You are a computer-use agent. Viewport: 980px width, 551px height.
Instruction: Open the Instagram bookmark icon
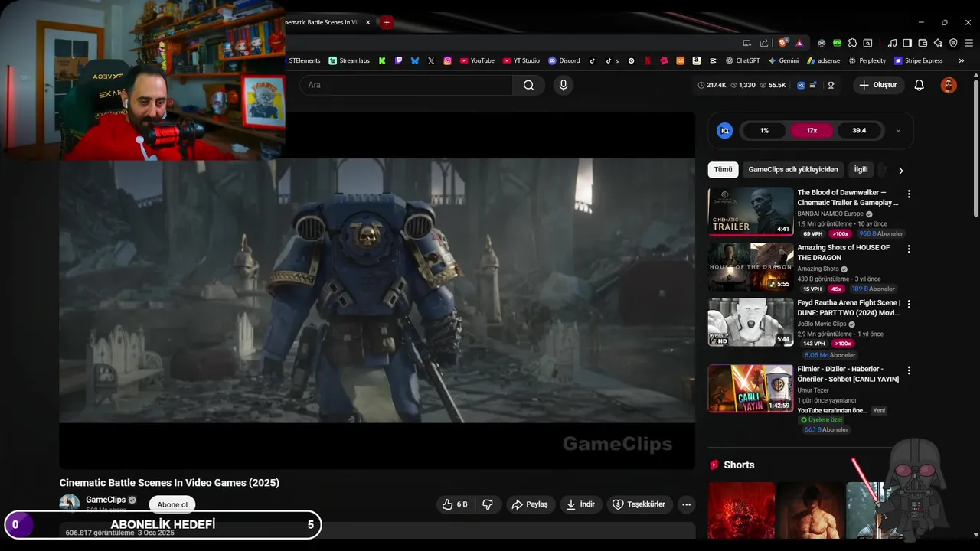click(x=448, y=60)
